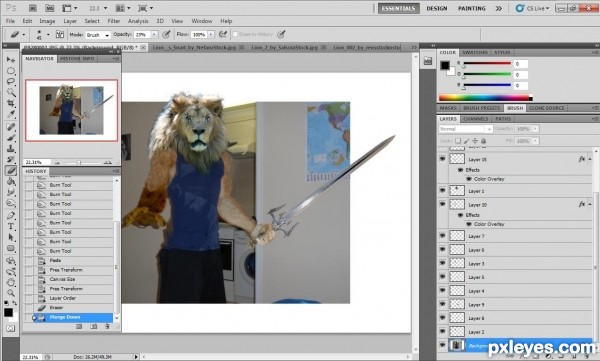Open the Opacity slider arrow in options bar
This screenshot has height=361, width=600.
154,34
